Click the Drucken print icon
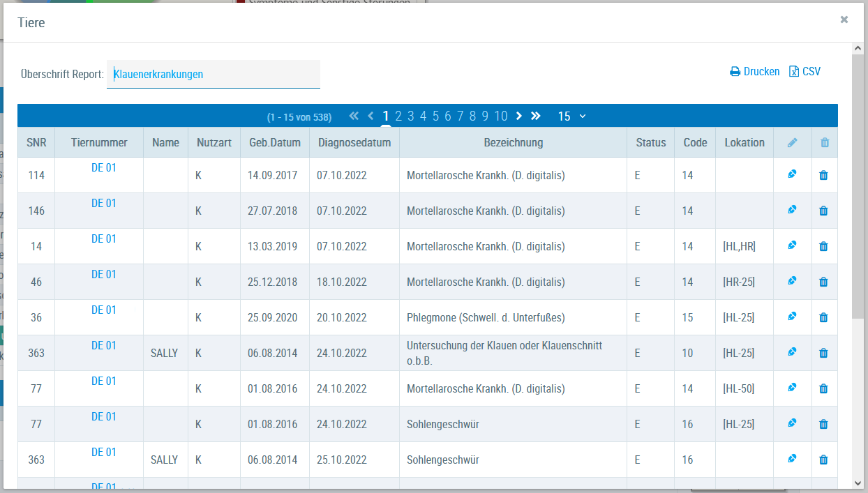868x493 pixels. pos(735,72)
